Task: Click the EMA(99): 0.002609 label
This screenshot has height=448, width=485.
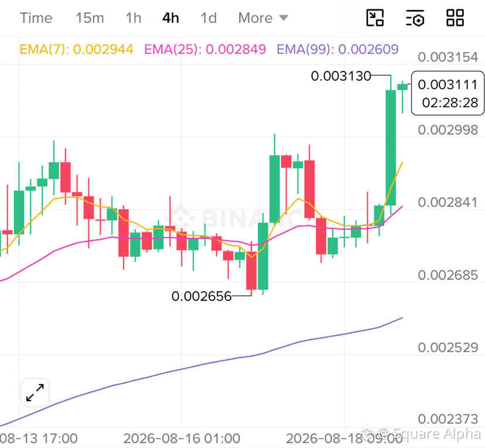Action: coord(337,49)
